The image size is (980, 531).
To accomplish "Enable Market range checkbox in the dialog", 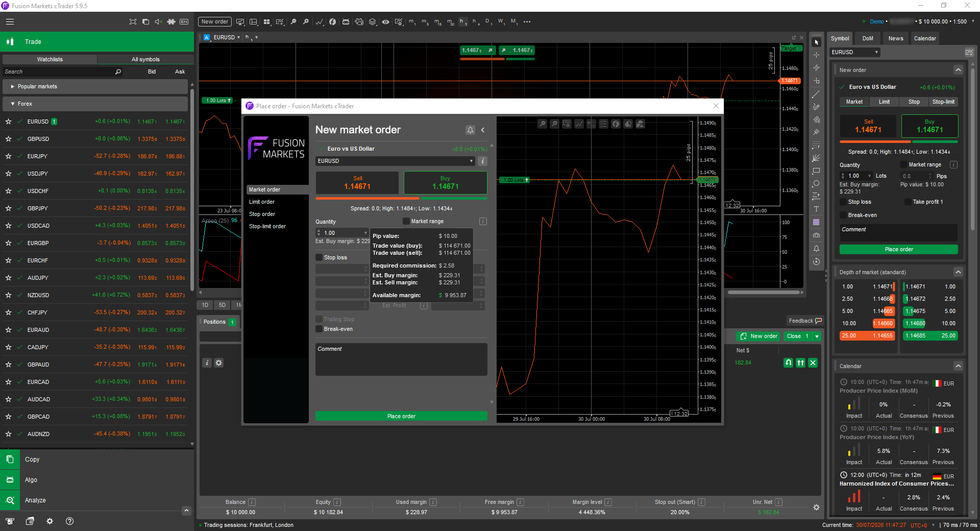I will [x=406, y=221].
